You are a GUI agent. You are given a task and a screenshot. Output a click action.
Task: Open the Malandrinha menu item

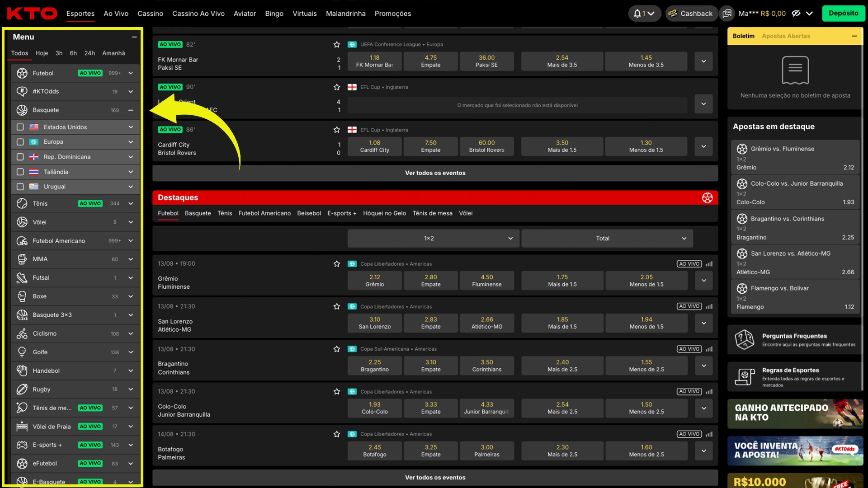point(345,14)
